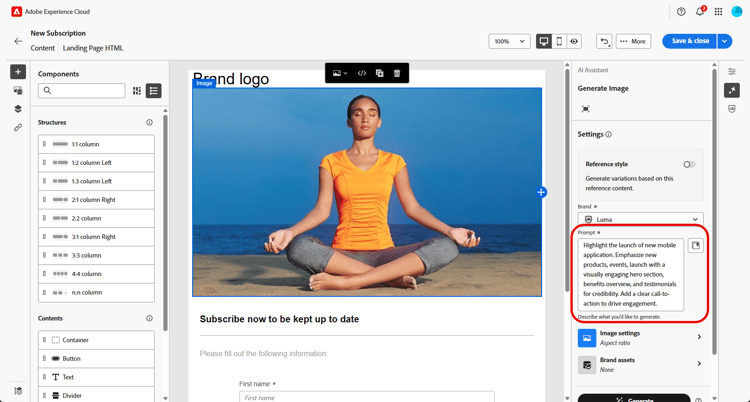
Task: Open the AI Assistant icon in right rail
Action: [732, 90]
